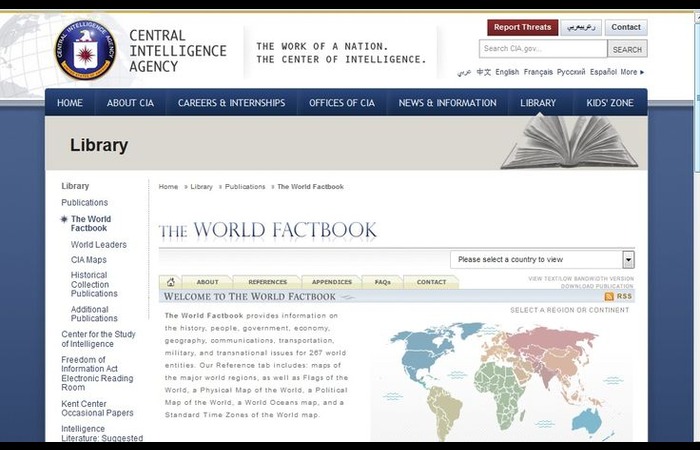Open Library link in sidebar

[75, 186]
